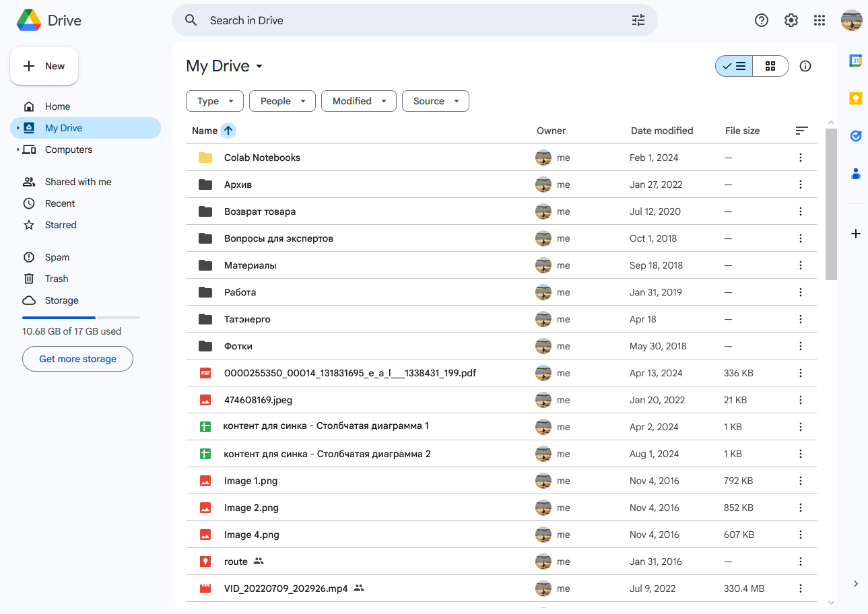Click Get more storage button
The height and width of the screenshot is (614, 868).
tap(77, 359)
